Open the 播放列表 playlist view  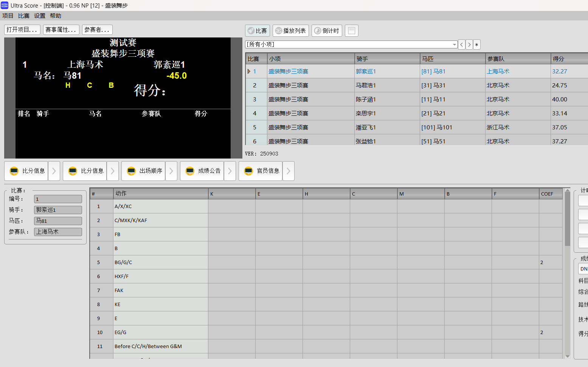(291, 31)
